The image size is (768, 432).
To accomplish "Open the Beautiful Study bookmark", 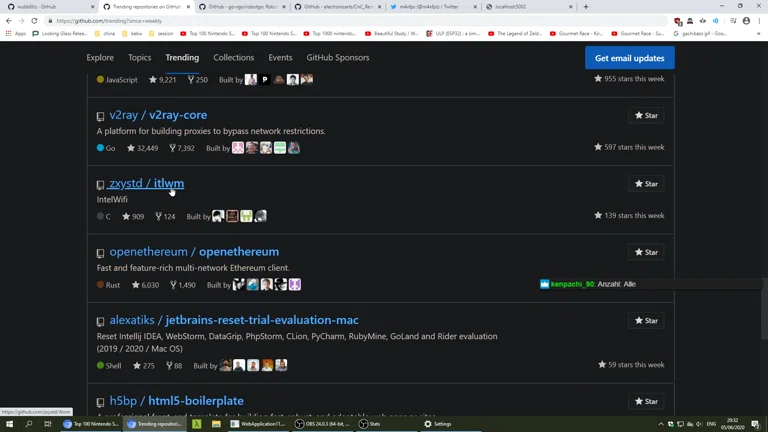I will click(x=392, y=34).
